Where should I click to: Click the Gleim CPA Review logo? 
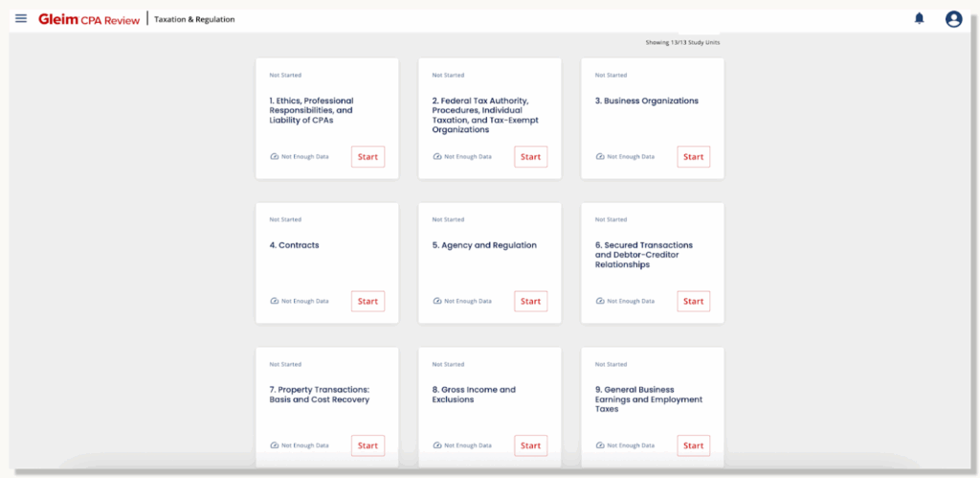[89, 19]
